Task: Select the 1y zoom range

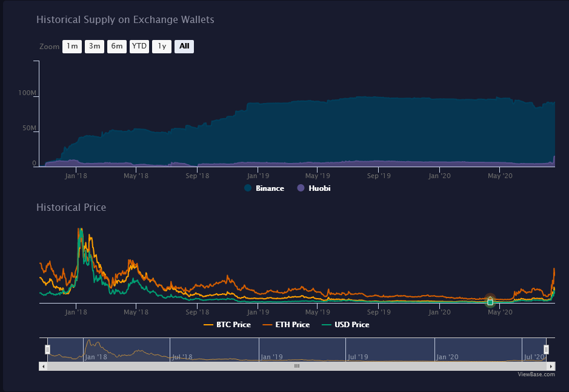Action: pos(161,46)
